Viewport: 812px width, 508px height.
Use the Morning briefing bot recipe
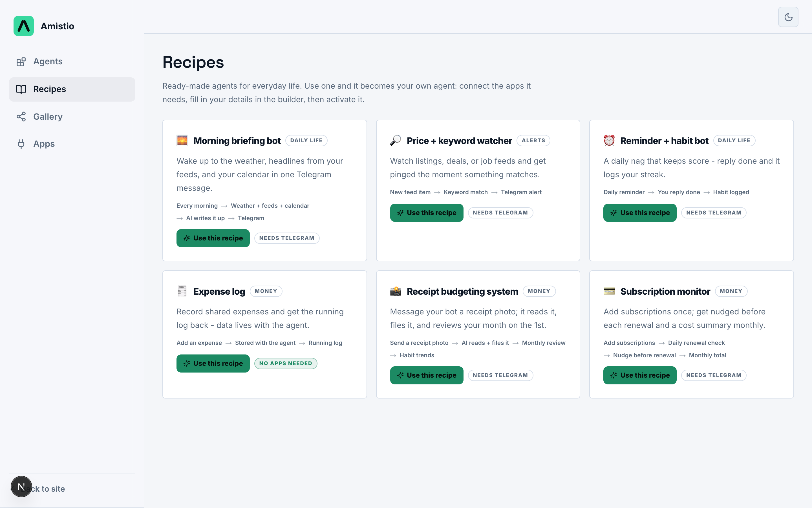click(x=213, y=238)
